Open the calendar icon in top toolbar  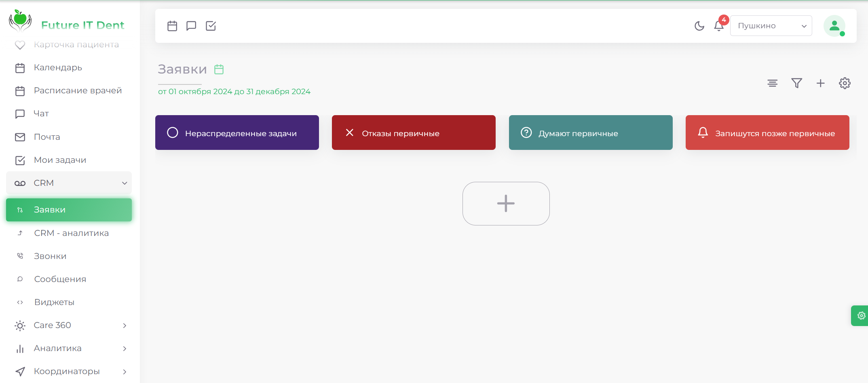(x=172, y=26)
